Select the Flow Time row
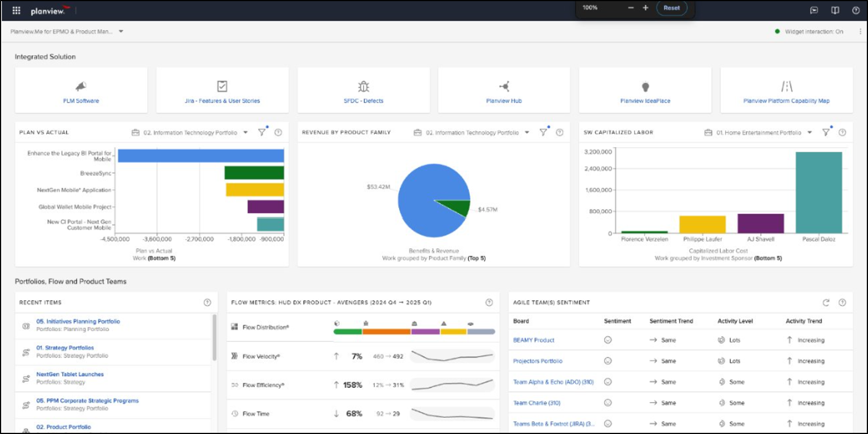The width and height of the screenshot is (868, 434). [x=363, y=414]
